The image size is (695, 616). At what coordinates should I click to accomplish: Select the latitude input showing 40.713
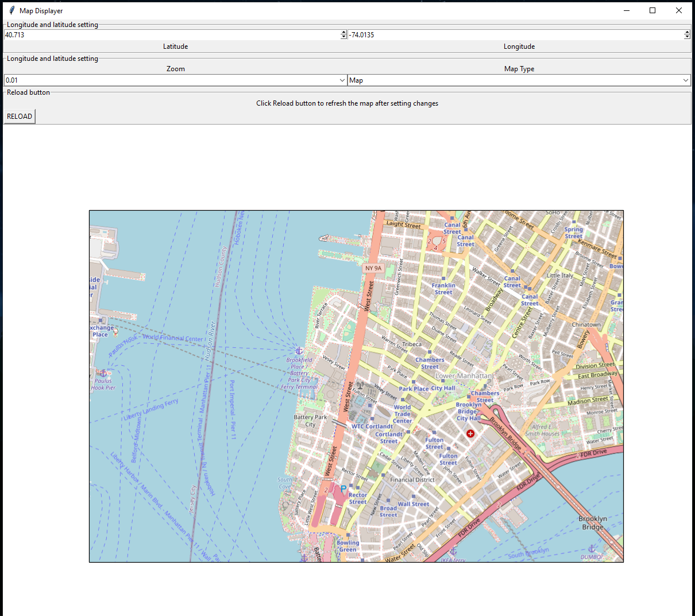pos(172,34)
